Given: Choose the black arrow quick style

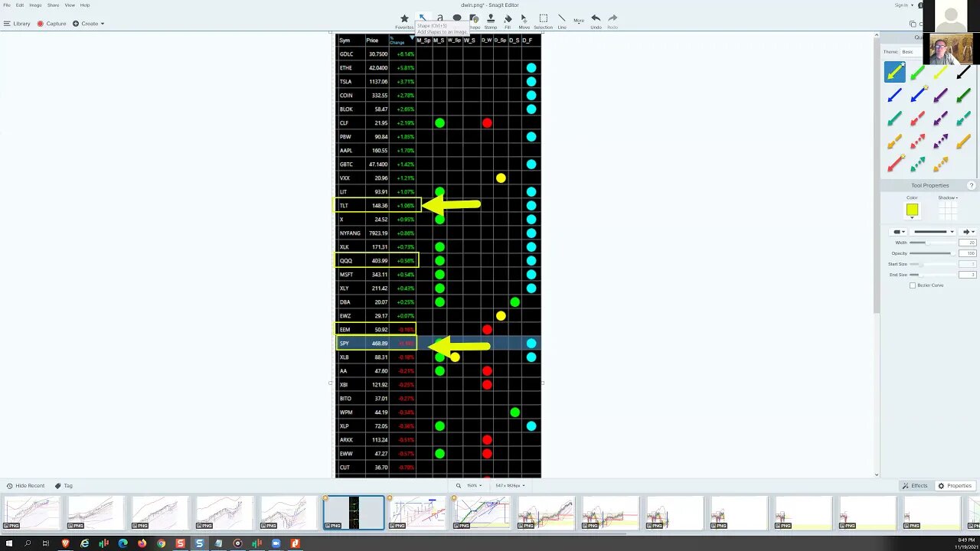Looking at the screenshot, I should click(x=963, y=73).
